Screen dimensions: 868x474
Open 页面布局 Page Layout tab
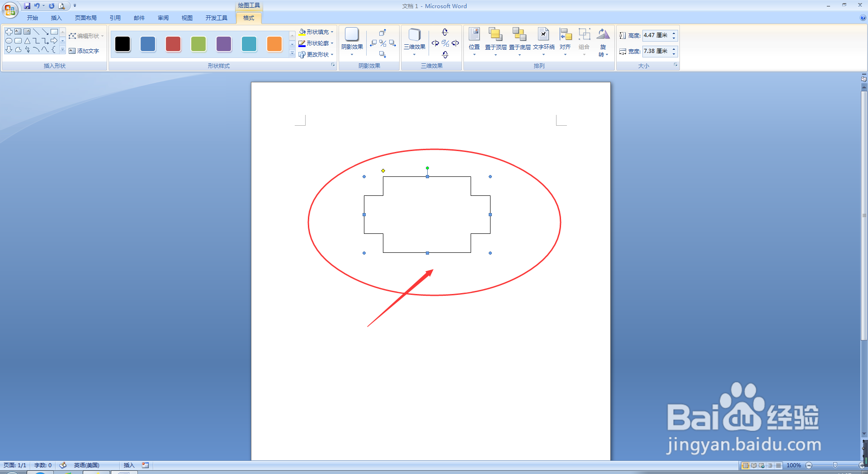(86, 18)
